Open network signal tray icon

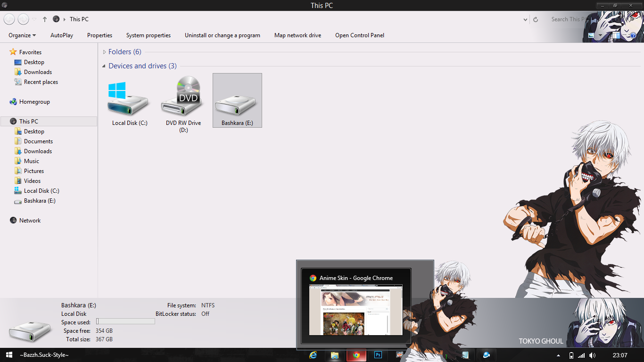[581, 355]
